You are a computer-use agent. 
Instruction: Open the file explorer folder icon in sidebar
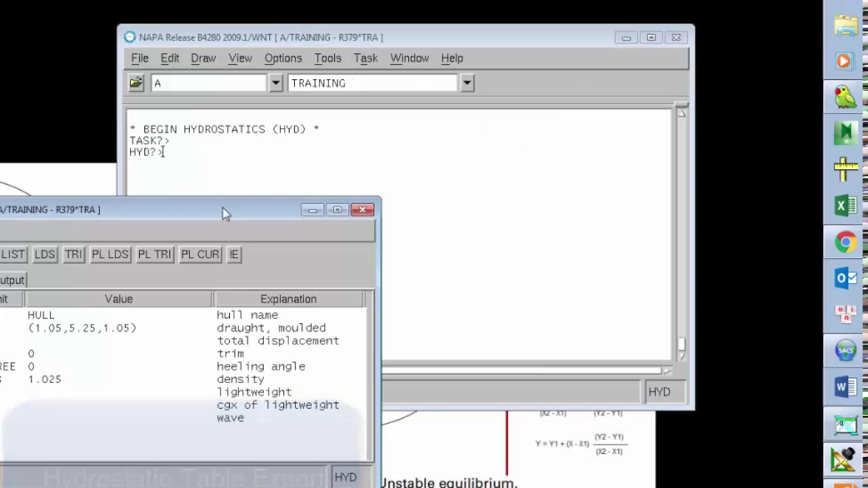846,26
